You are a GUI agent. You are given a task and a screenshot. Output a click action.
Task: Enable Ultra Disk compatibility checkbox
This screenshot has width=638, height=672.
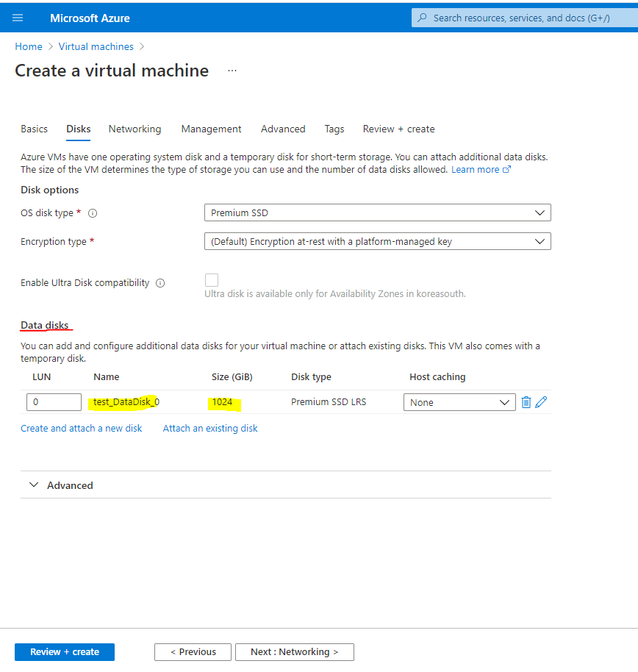tap(212, 280)
